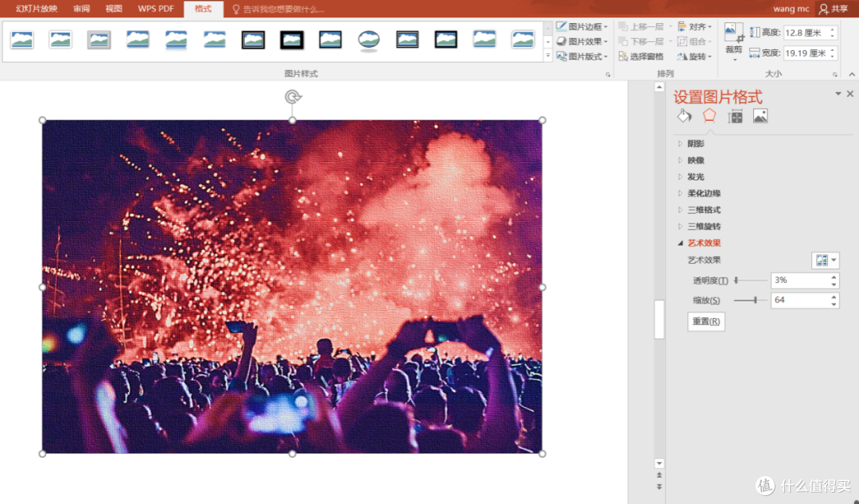This screenshot has width=859, height=504.
Task: Click the 组合 group button
Action: click(694, 41)
